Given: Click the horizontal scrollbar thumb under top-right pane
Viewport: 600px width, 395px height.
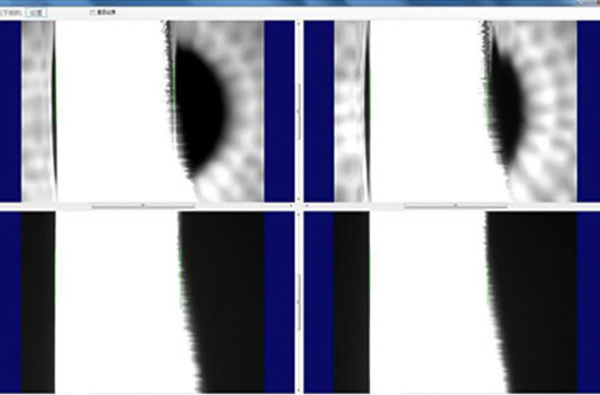Looking at the screenshot, I should point(455,206).
